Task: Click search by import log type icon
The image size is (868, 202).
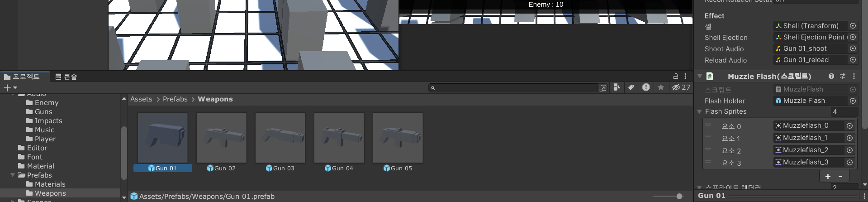Action: pyautogui.click(x=646, y=87)
